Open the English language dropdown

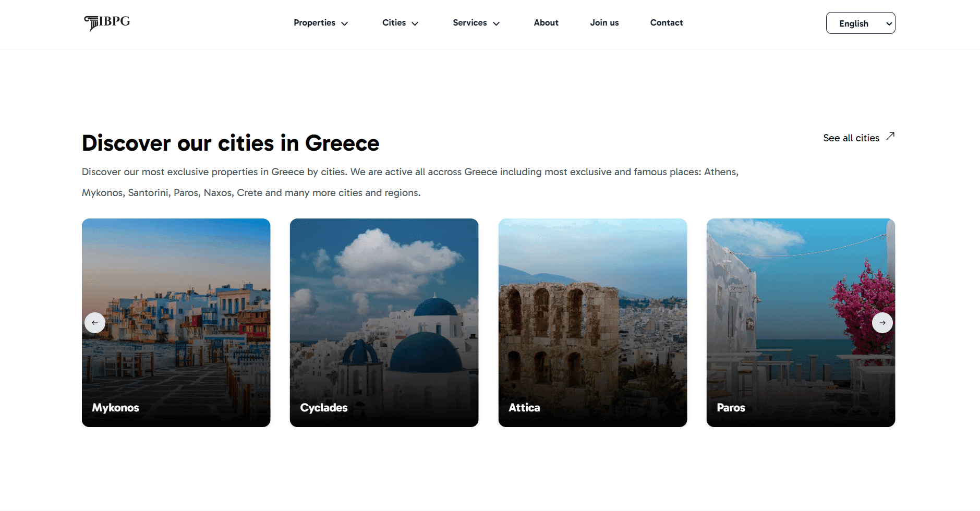(860, 23)
